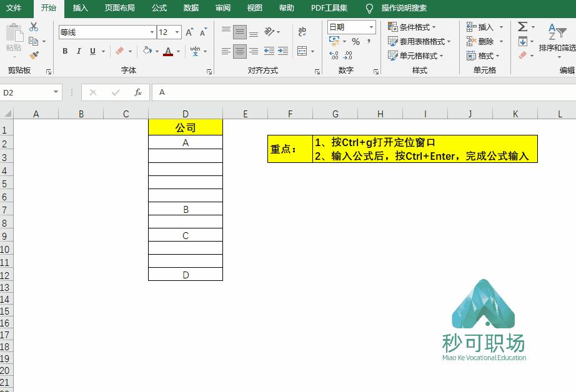This screenshot has height=392, width=576.
Task: Click the Merge Cells icon in alignment group
Action: (303, 51)
